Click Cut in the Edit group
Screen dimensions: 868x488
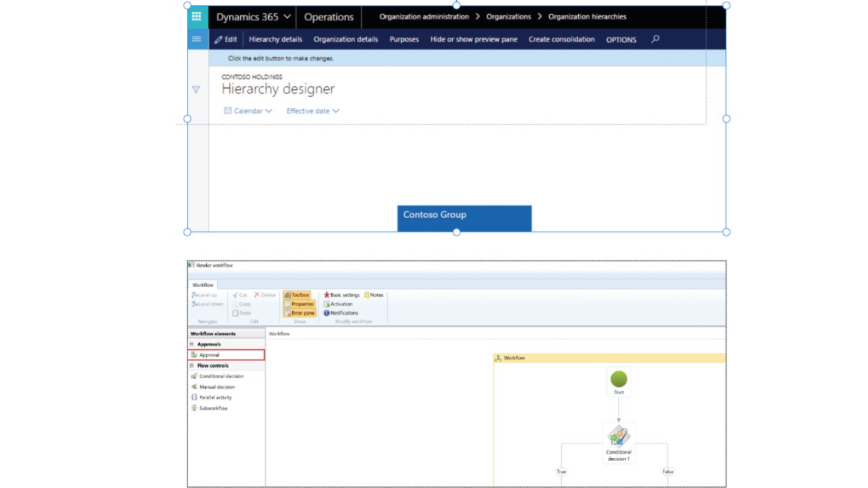pyautogui.click(x=240, y=295)
